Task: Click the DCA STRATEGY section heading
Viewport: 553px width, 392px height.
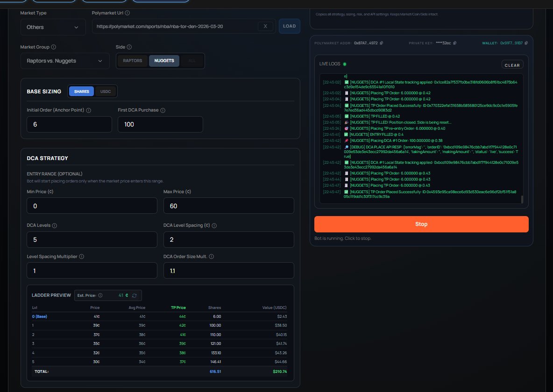Action: point(47,158)
